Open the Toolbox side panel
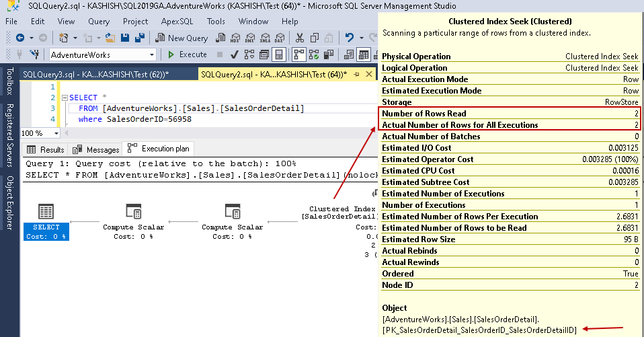Screen dimensions: 644x337 [10, 81]
